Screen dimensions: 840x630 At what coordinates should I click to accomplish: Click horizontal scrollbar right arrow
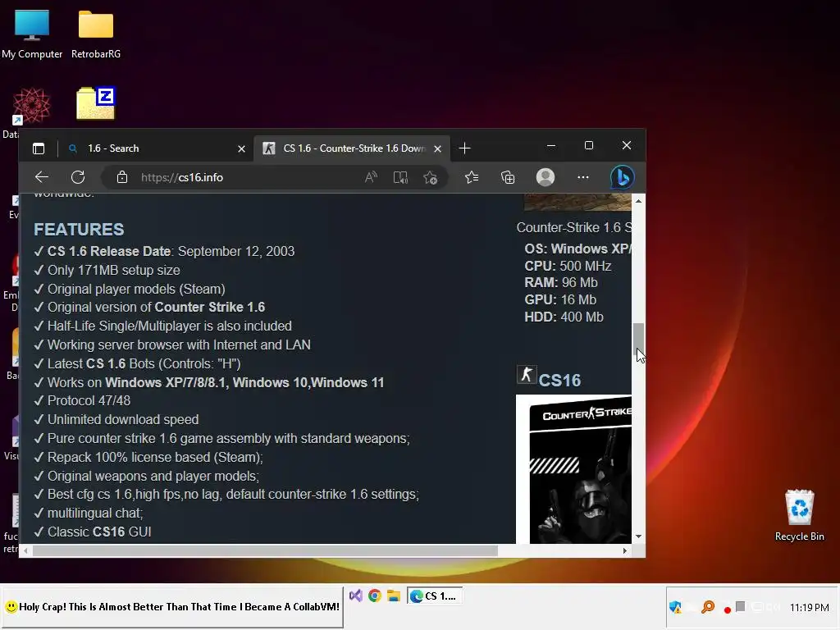[x=624, y=550]
